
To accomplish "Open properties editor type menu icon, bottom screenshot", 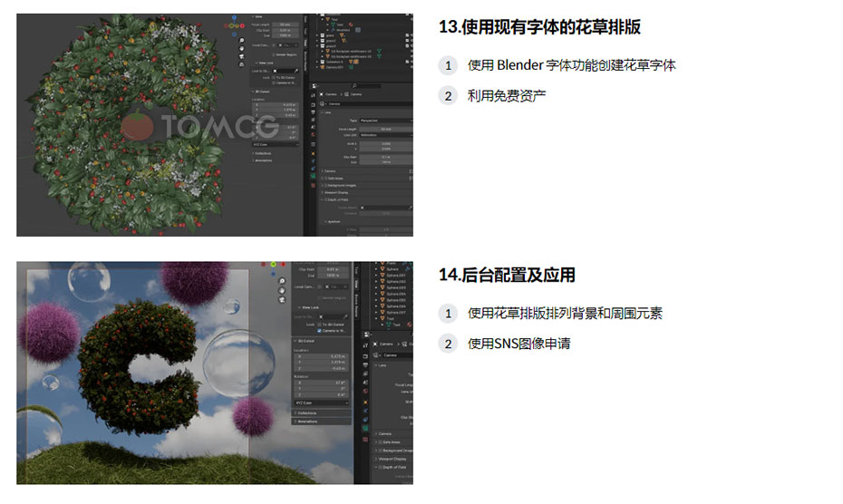I will (367, 334).
